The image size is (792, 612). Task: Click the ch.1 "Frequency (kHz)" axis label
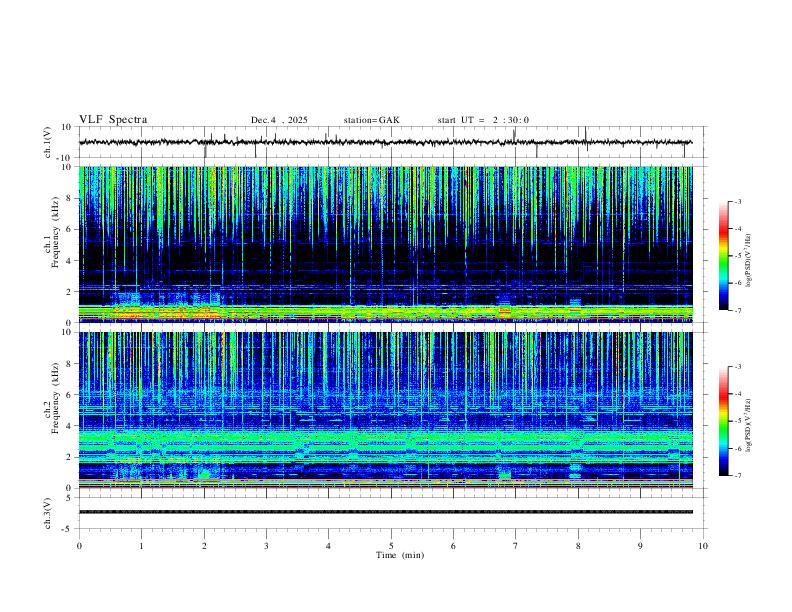tap(56, 233)
